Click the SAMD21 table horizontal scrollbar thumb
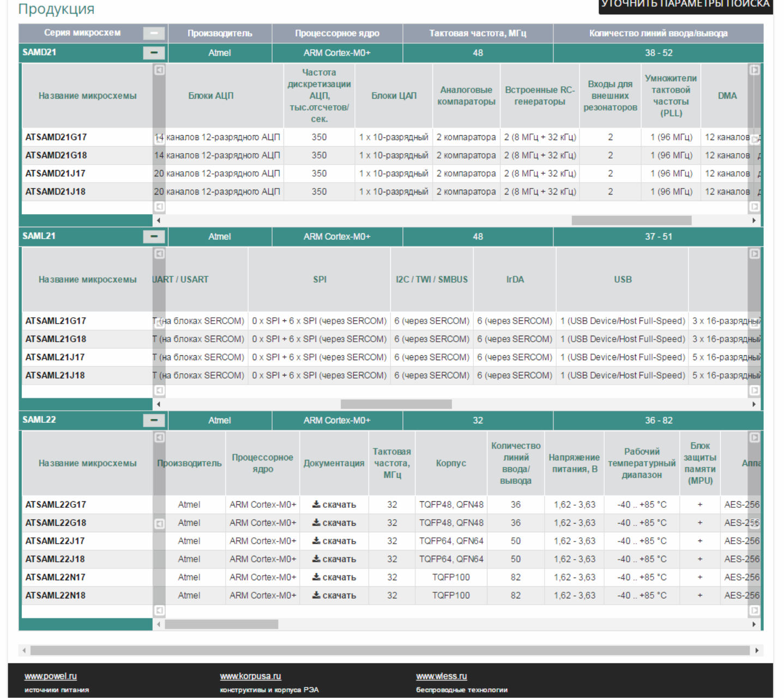This screenshot has height=698, width=784. click(631, 221)
